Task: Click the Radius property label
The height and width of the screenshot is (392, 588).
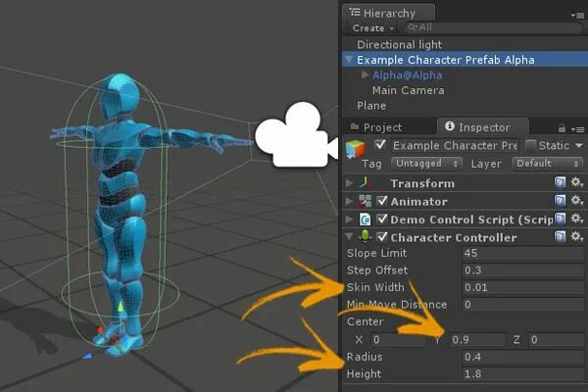Action: 365,357
